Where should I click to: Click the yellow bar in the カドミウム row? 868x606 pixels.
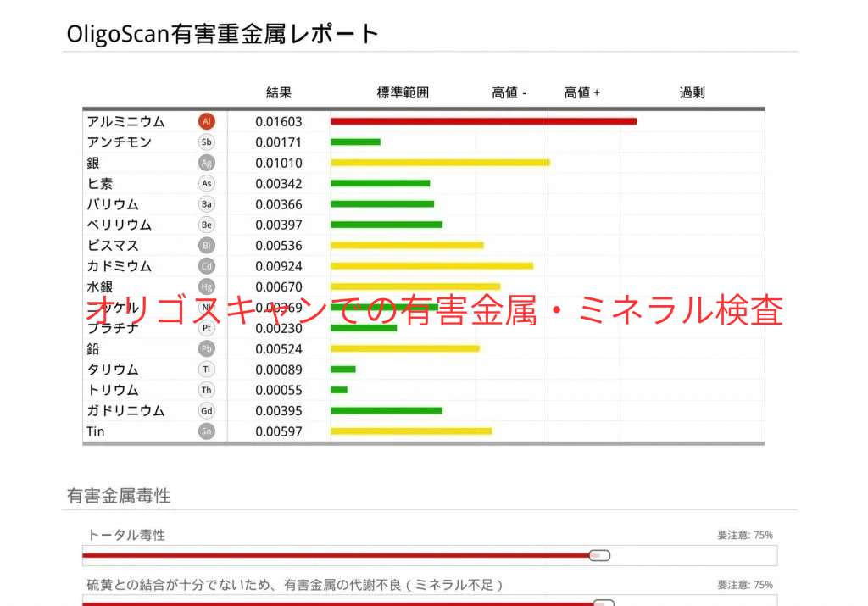432,266
